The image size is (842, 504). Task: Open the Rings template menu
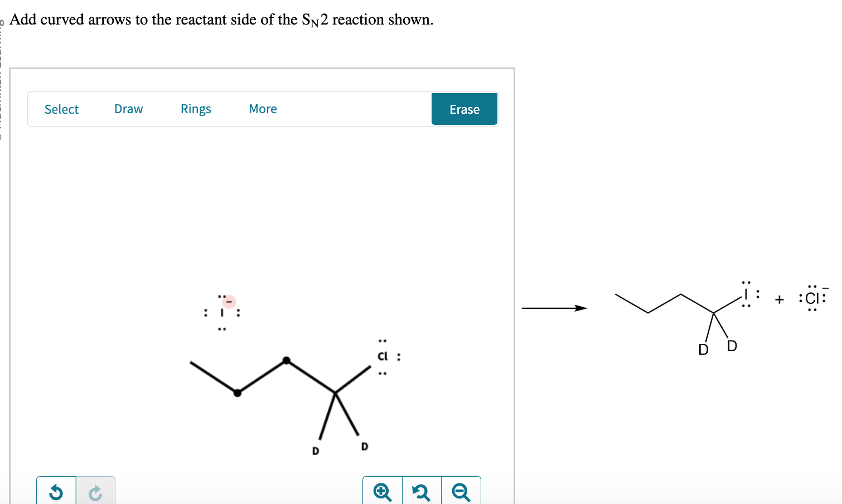tap(196, 109)
